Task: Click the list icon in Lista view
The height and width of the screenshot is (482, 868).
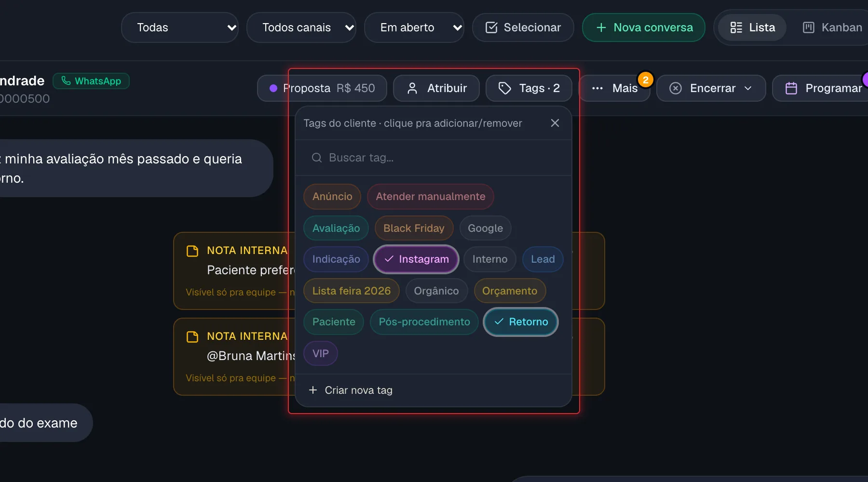Action: click(x=736, y=27)
